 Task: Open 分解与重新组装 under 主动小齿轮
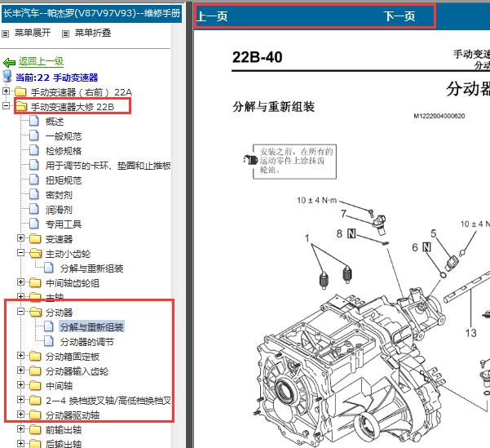[x=92, y=268]
